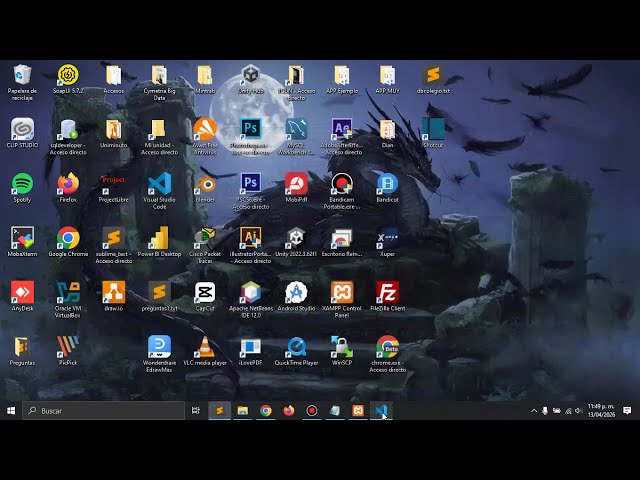The width and height of the screenshot is (640, 480).
Task: Launch FileZilla Client
Action: click(x=387, y=296)
